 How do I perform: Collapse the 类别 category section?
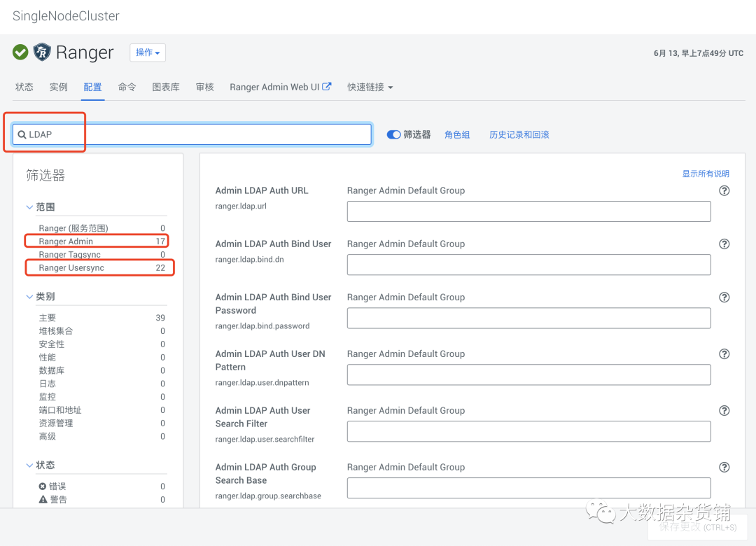pyautogui.click(x=29, y=297)
